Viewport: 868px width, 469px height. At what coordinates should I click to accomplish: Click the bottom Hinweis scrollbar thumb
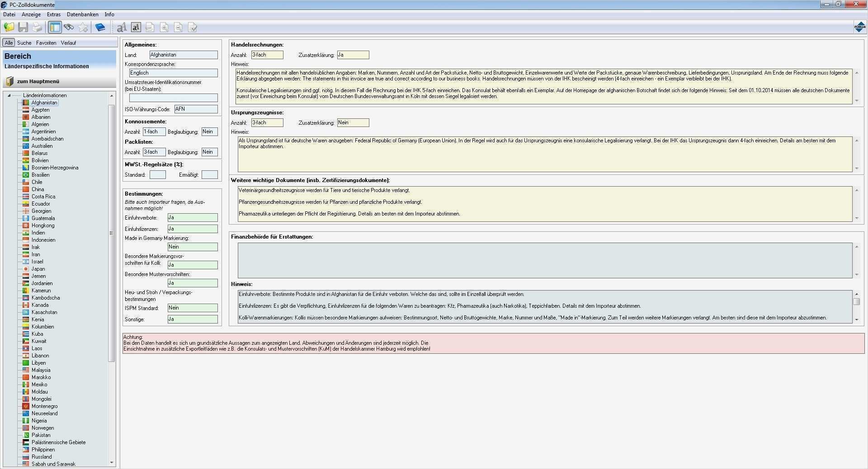tap(856, 301)
